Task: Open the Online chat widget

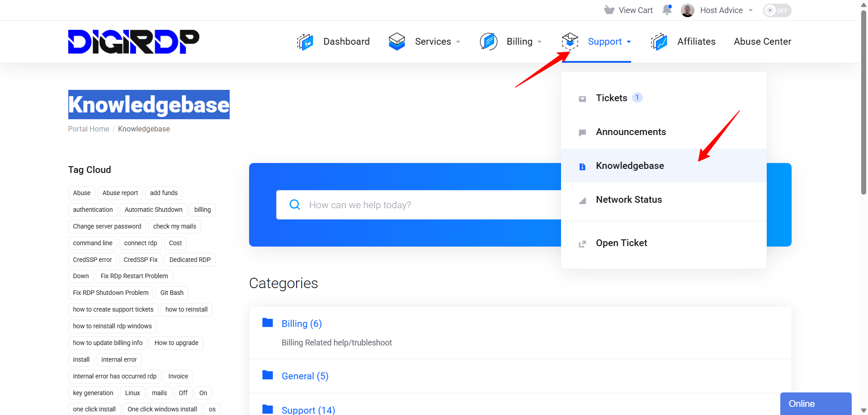Action: pos(816,404)
